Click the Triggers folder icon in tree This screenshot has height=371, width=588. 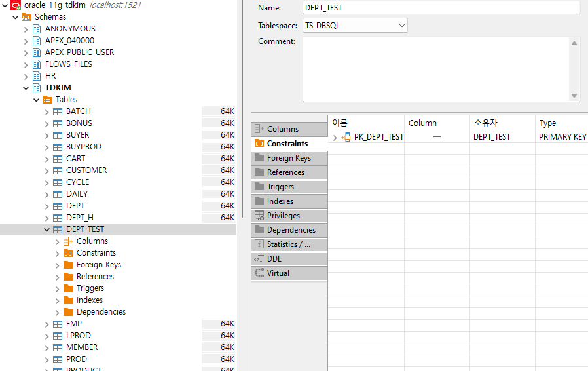point(68,288)
